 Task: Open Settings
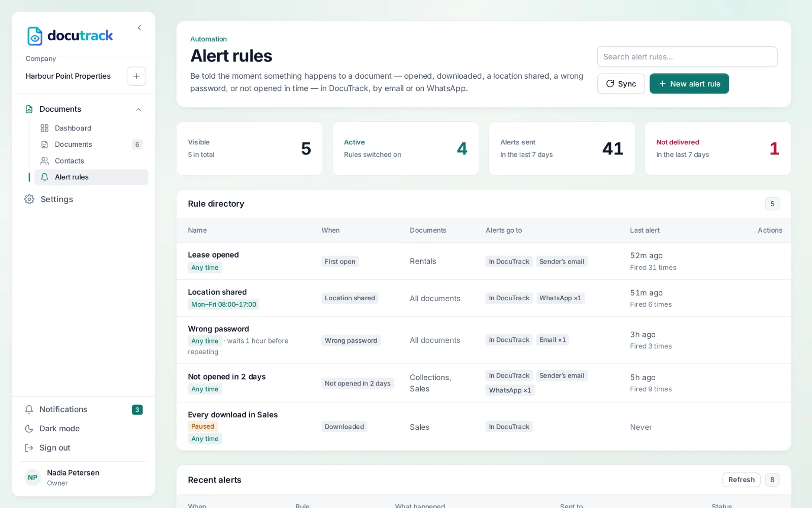pyautogui.click(x=57, y=199)
